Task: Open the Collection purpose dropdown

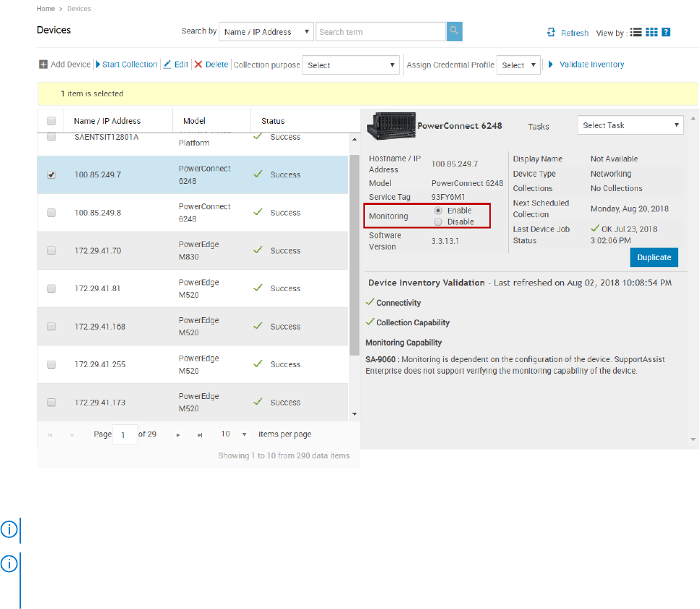Action: click(350, 64)
